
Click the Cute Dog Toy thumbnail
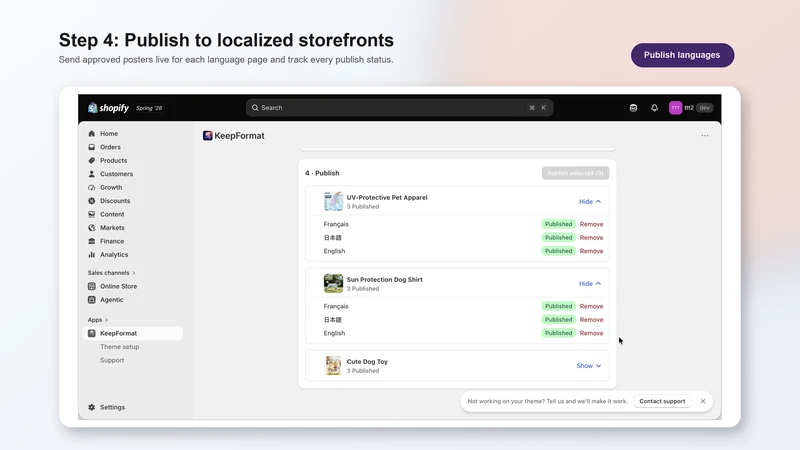333,366
